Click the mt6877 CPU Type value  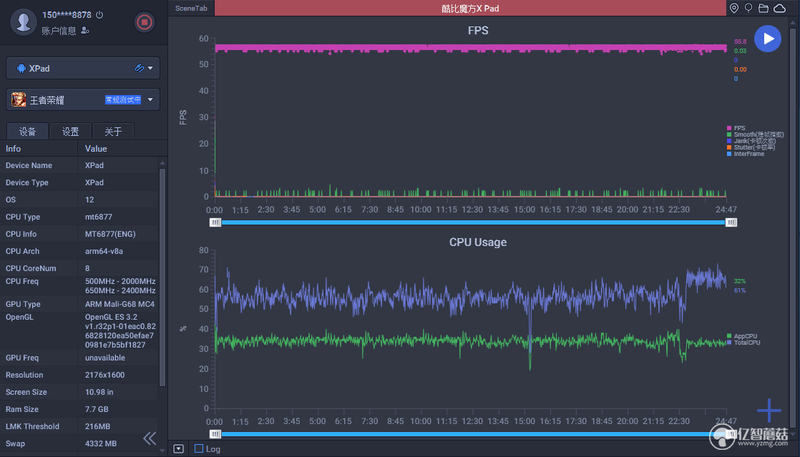tap(98, 217)
